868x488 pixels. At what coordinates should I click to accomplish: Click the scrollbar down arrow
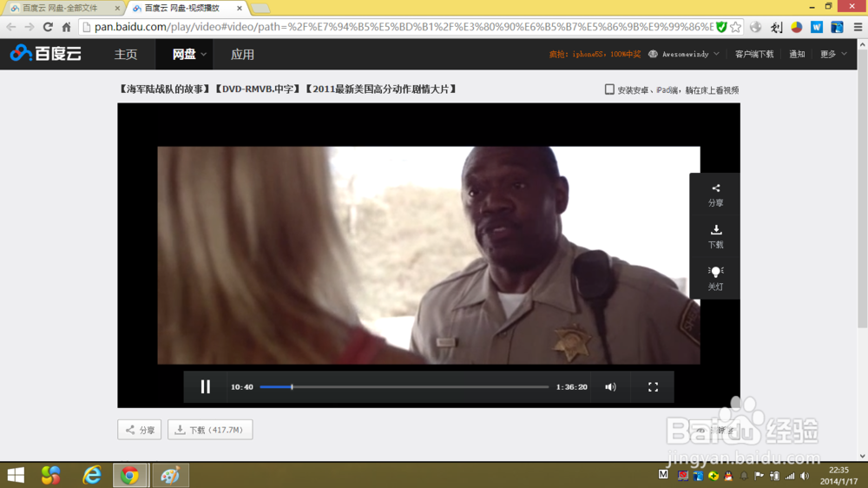863,457
